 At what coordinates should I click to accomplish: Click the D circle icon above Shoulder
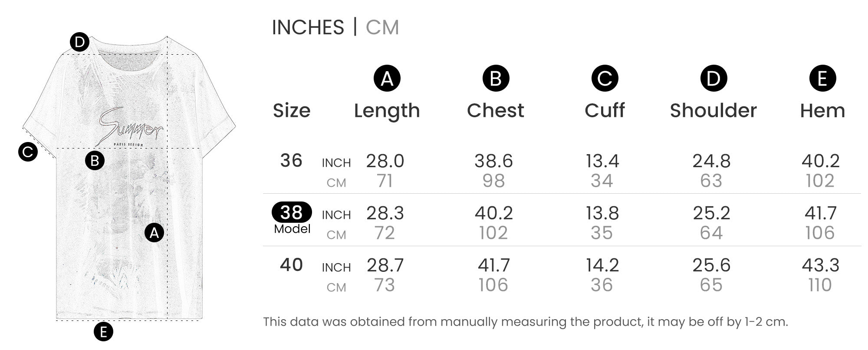pyautogui.click(x=713, y=79)
